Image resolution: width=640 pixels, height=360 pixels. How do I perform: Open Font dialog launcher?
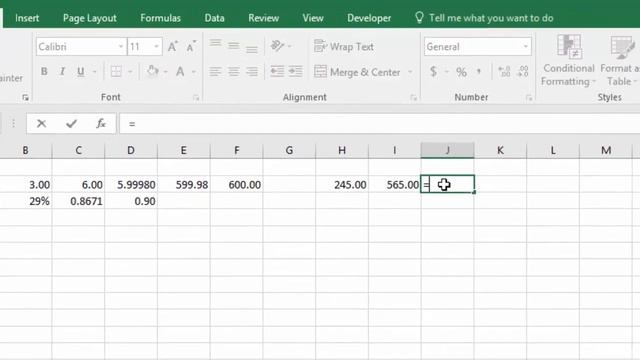[196, 98]
